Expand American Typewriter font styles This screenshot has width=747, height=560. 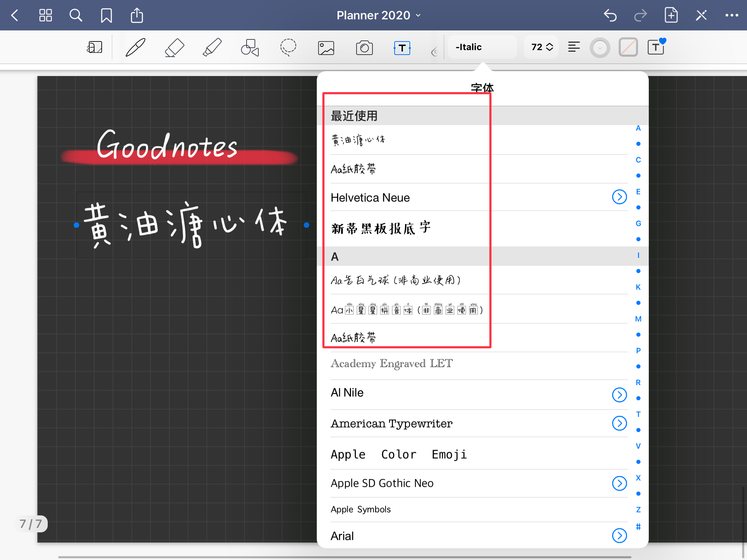click(x=619, y=423)
